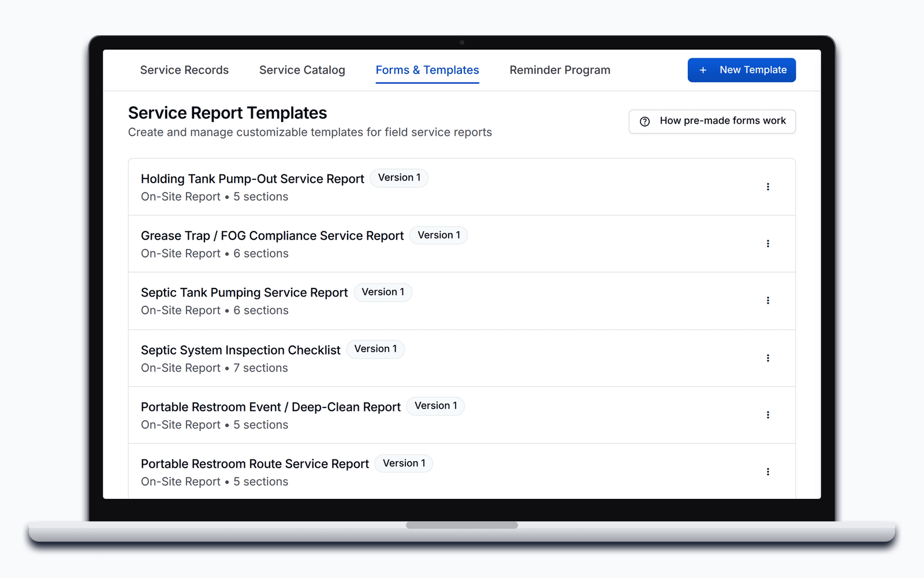Viewport: 924px width, 578px height.
Task: Go to the Reminder Program tab
Action: click(x=560, y=70)
